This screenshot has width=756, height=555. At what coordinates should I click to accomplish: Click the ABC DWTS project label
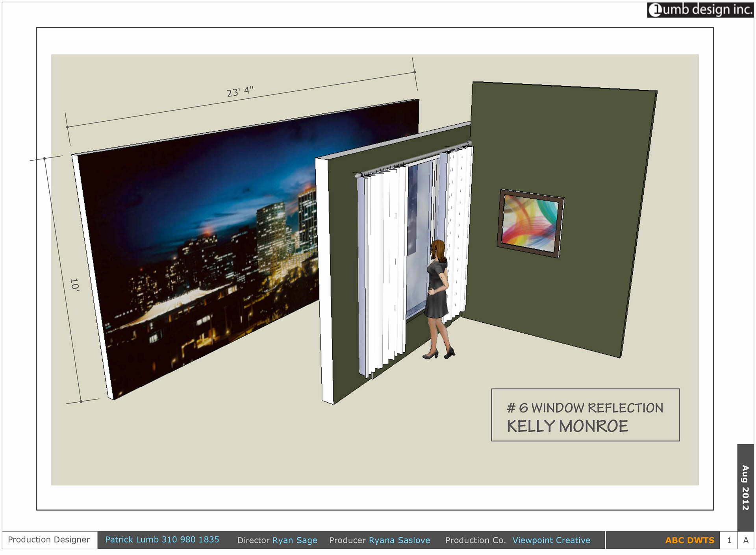coord(689,540)
